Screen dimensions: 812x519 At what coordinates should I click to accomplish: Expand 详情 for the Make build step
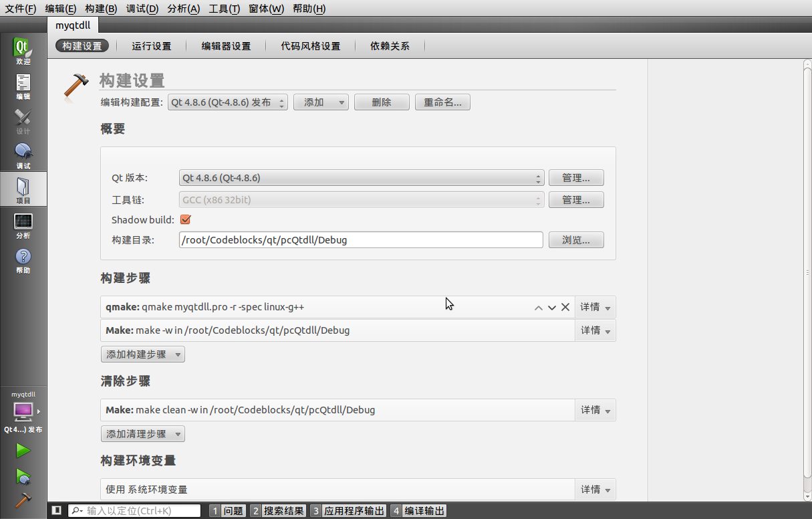point(595,330)
